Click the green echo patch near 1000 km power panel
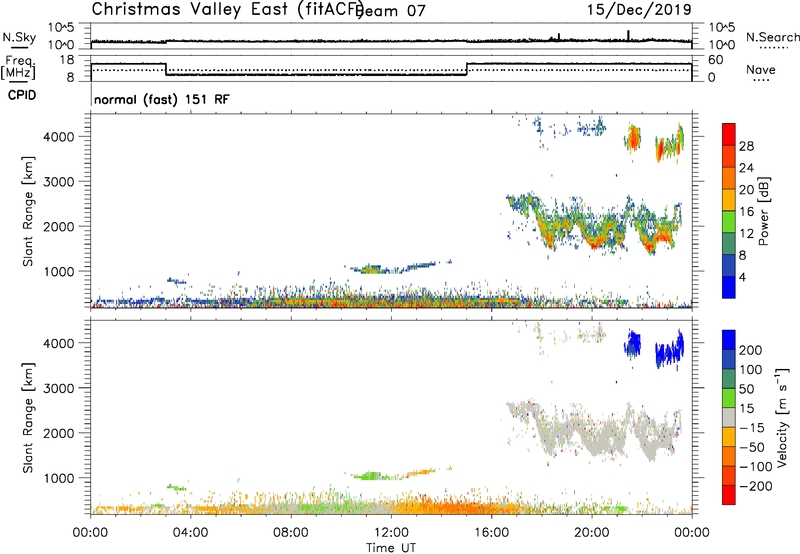The image size is (800, 554). tap(370, 269)
